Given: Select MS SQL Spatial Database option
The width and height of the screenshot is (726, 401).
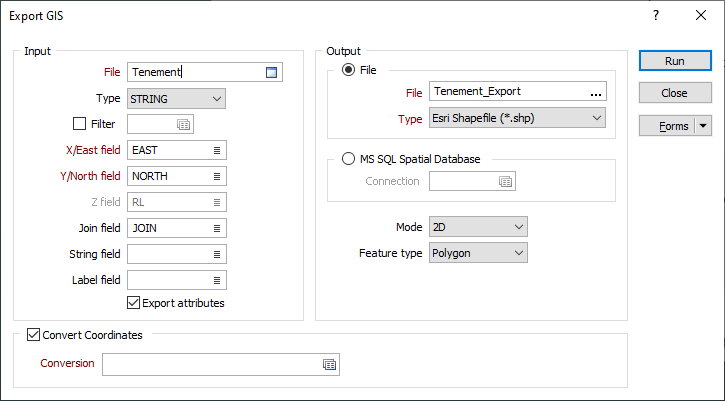Looking at the screenshot, I should click(348, 159).
